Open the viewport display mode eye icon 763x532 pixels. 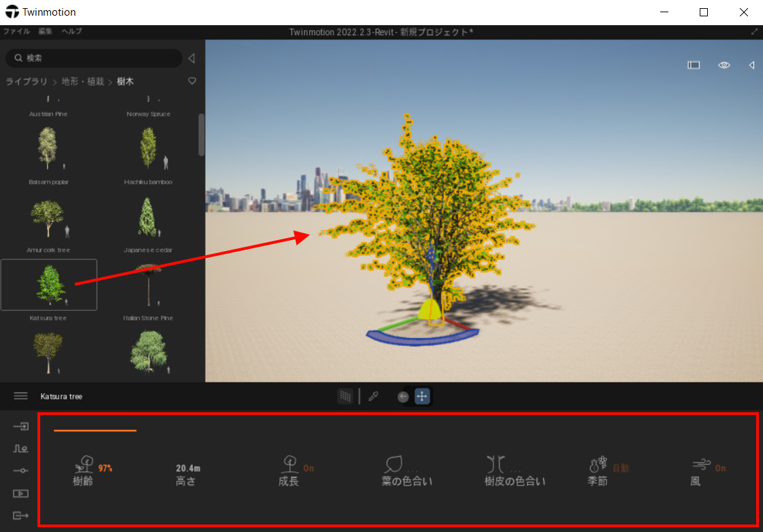tap(724, 65)
